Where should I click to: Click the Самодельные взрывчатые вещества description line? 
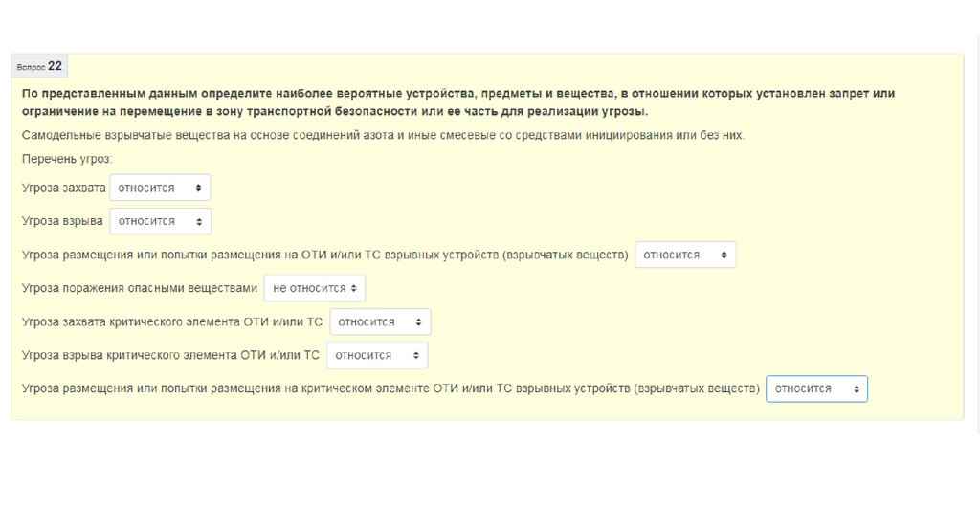383,135
